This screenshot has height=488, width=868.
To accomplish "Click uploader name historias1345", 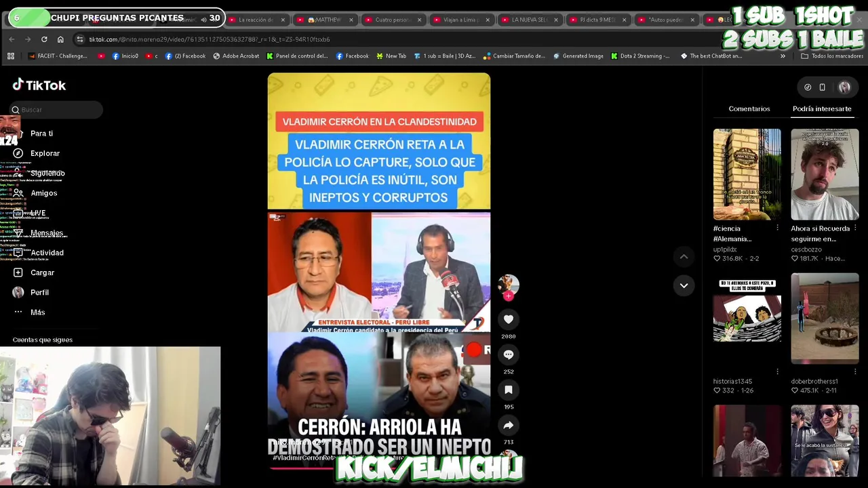I will click(x=732, y=382).
